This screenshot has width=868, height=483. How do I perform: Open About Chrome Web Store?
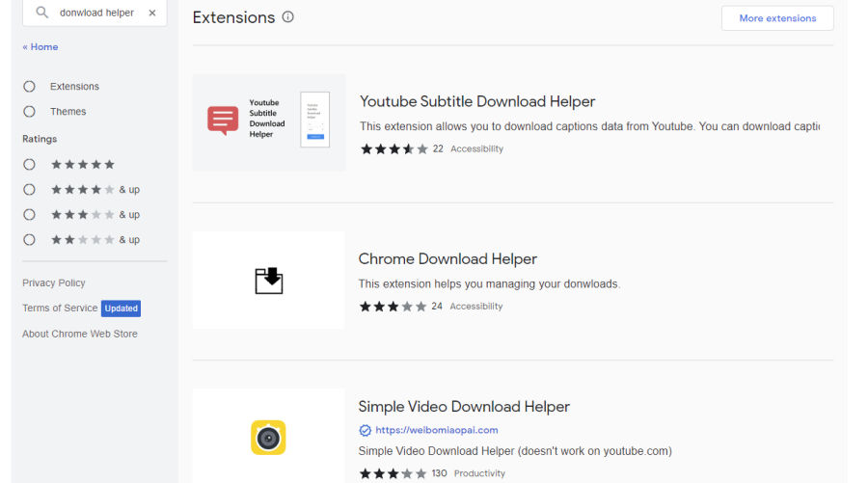(x=80, y=334)
